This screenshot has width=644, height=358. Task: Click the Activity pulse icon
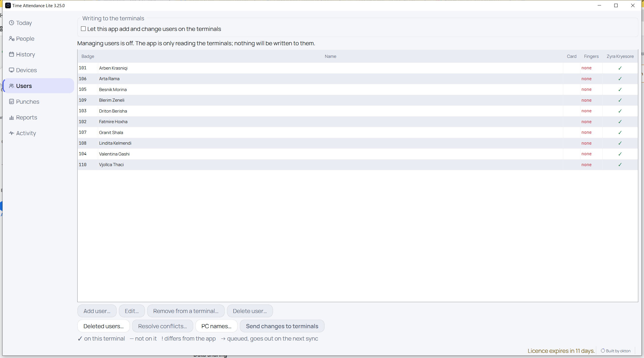click(11, 133)
